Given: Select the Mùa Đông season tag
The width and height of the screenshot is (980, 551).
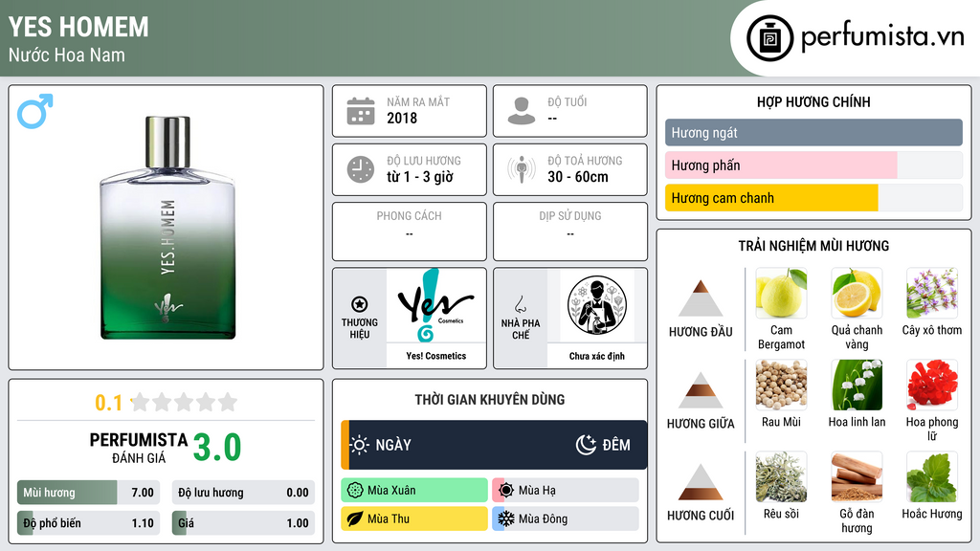Looking at the screenshot, I should (x=566, y=518).
